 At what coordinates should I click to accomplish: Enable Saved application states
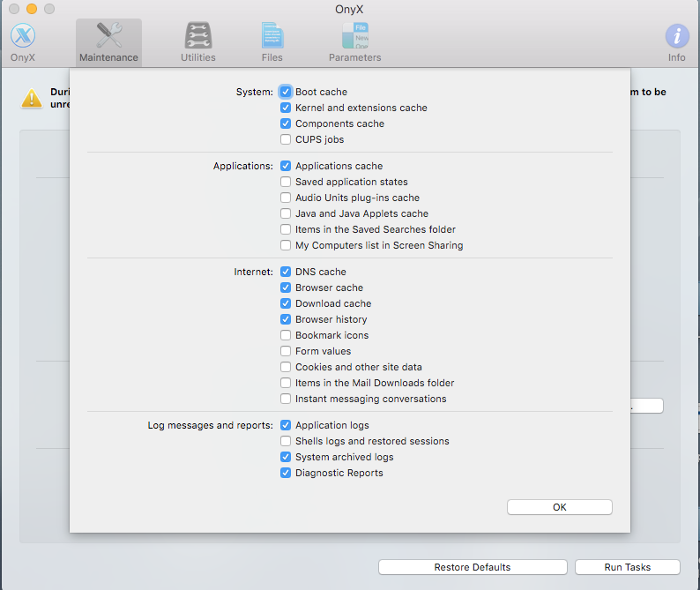[286, 182]
